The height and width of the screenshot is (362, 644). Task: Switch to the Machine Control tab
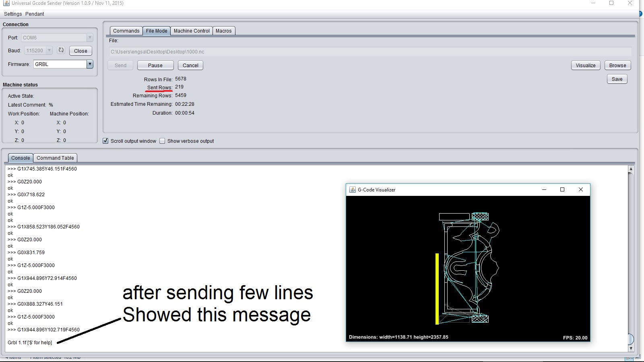click(192, 31)
